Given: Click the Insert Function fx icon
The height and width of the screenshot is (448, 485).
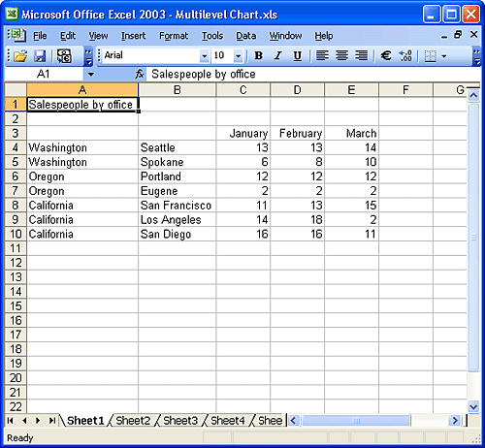Looking at the screenshot, I should (x=140, y=75).
